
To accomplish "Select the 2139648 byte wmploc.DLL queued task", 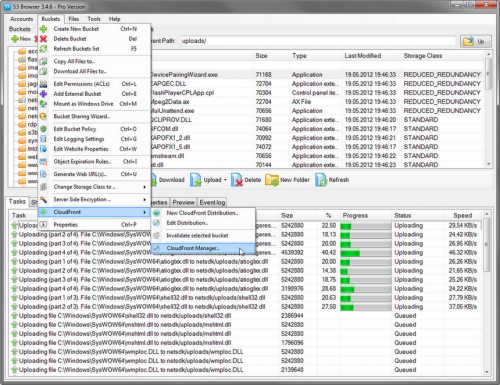I will (x=246, y=370).
